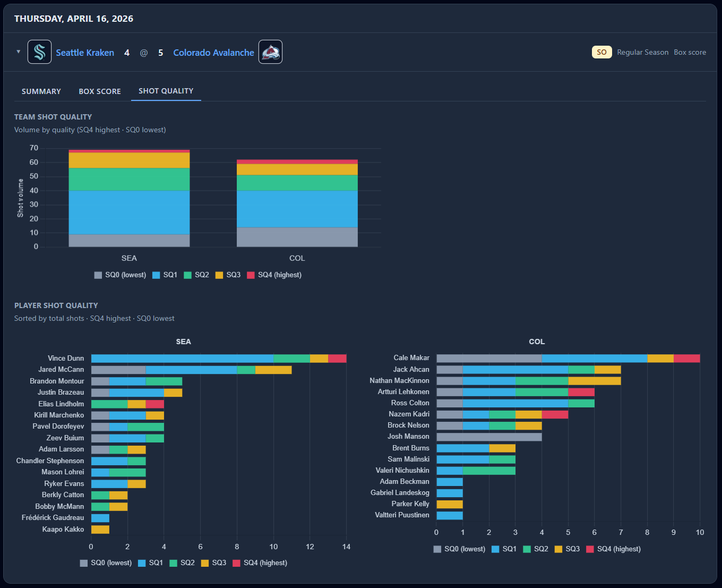Click the Jared McCann player label
The width and height of the screenshot is (722, 588).
pyautogui.click(x=61, y=369)
